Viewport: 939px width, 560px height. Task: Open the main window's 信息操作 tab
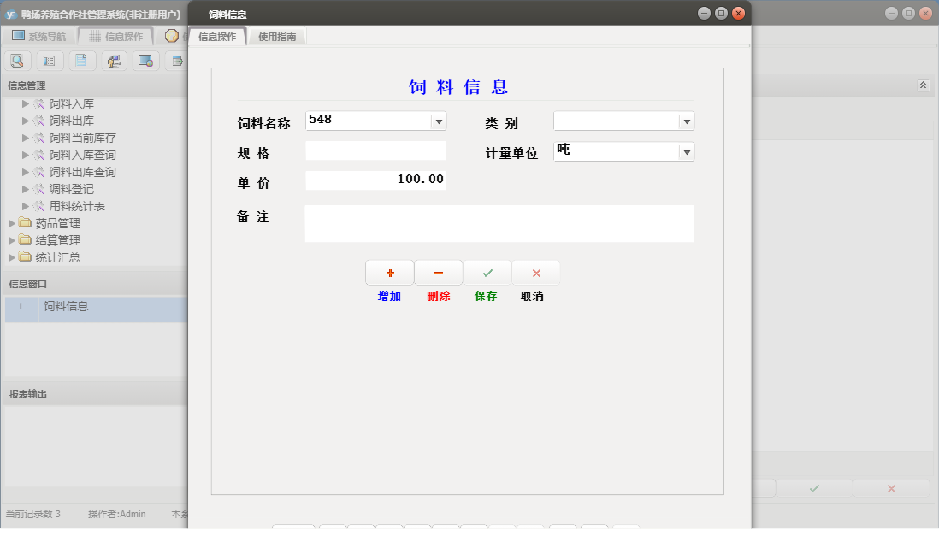coord(116,36)
